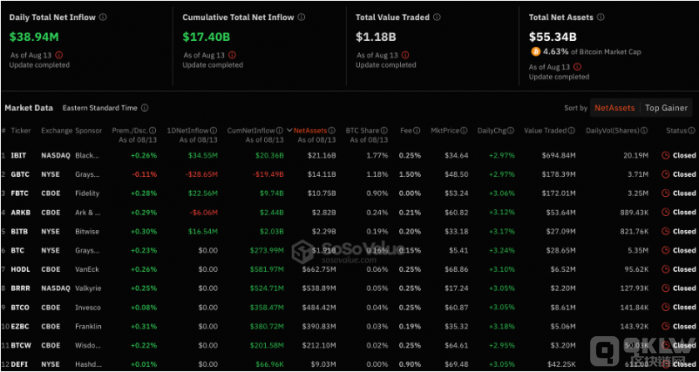Click the clock status icon in IBIT row
699x372 pixels.
(x=666, y=155)
